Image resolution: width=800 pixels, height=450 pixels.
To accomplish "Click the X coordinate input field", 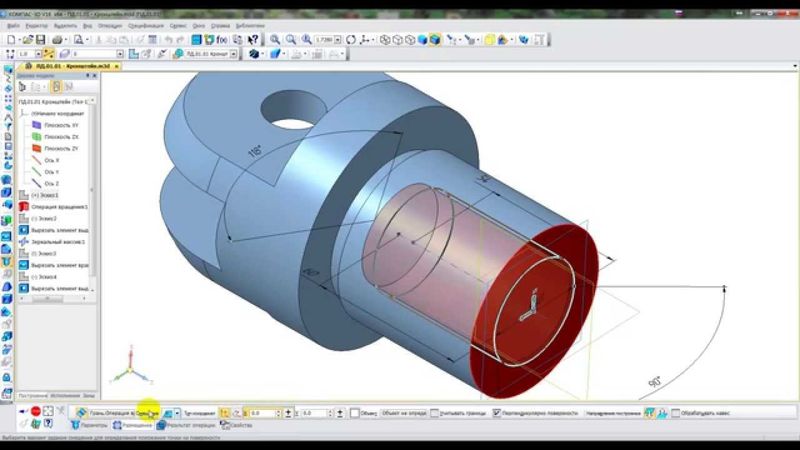I will pos(262,413).
